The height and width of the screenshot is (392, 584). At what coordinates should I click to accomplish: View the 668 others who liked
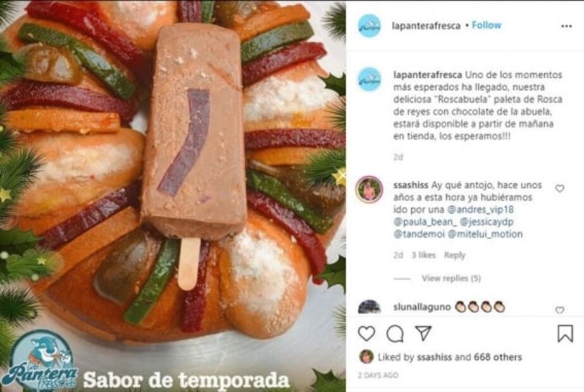click(497, 357)
